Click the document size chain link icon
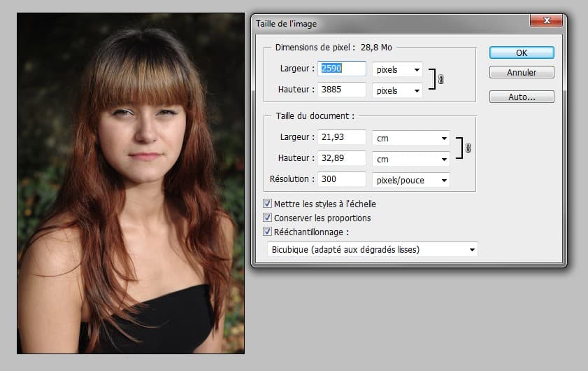 (468, 148)
